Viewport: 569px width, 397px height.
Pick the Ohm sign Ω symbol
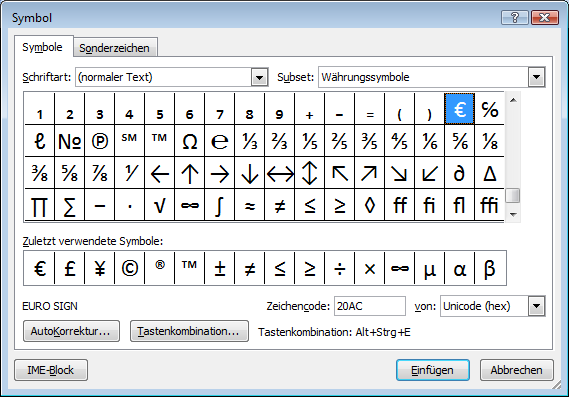click(189, 141)
